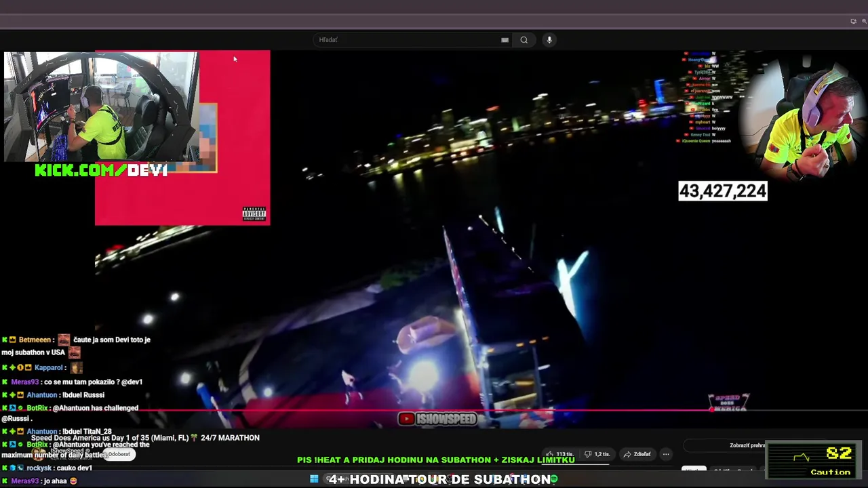Click chat line '!bduel Russsi'
The height and width of the screenshot is (488, 868).
click(82, 395)
